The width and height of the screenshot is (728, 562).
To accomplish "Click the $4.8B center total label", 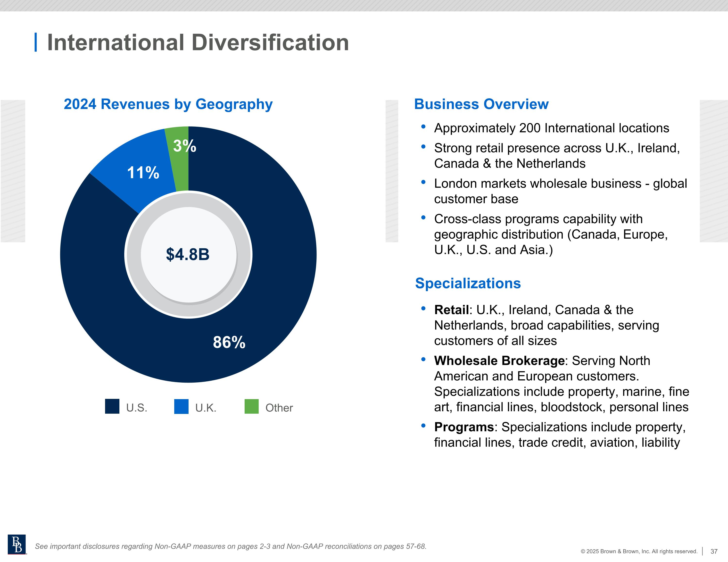I will click(188, 254).
